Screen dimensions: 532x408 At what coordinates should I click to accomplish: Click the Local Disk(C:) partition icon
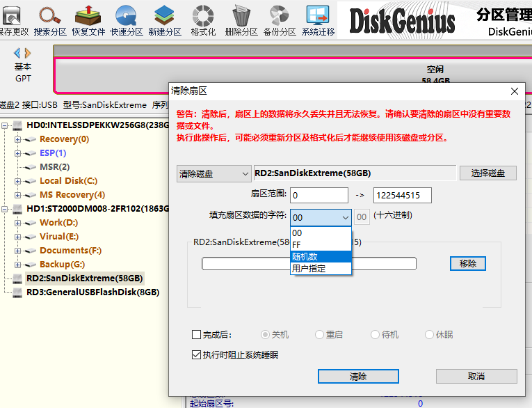coord(31,181)
